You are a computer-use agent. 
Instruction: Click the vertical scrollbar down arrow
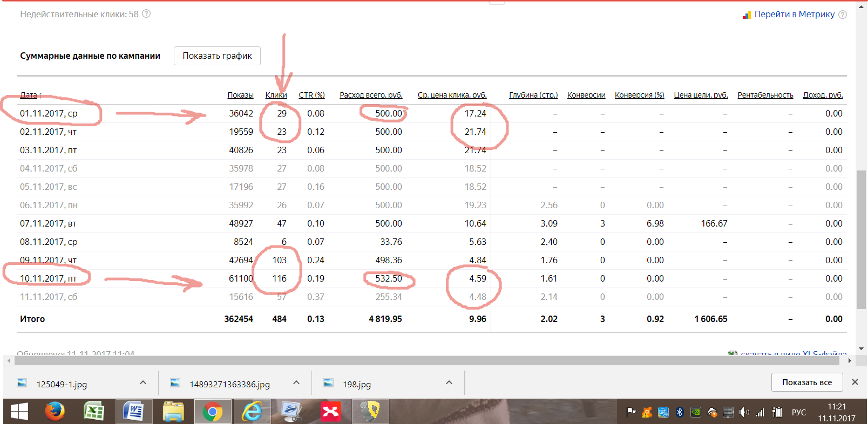click(x=862, y=348)
